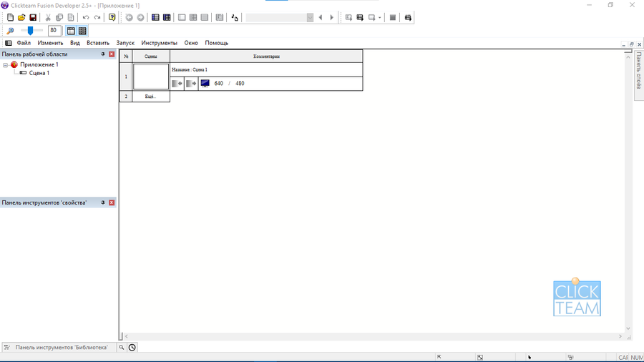The image size is (644, 362).
Task: Stop the running application
Action: pos(393,17)
